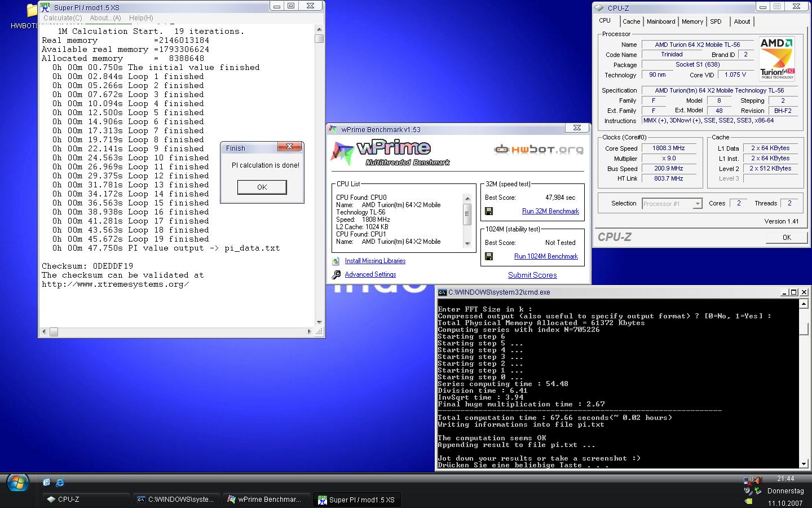Click cmd window scrollbar up arrow

(804, 304)
